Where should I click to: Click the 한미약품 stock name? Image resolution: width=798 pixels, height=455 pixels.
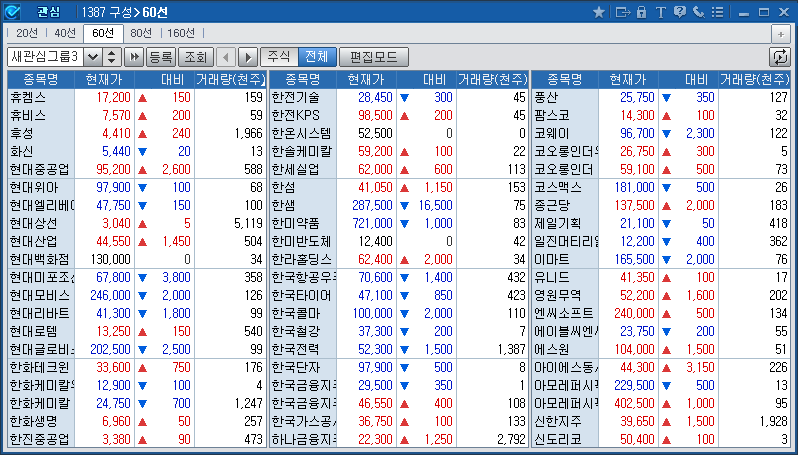click(296, 223)
